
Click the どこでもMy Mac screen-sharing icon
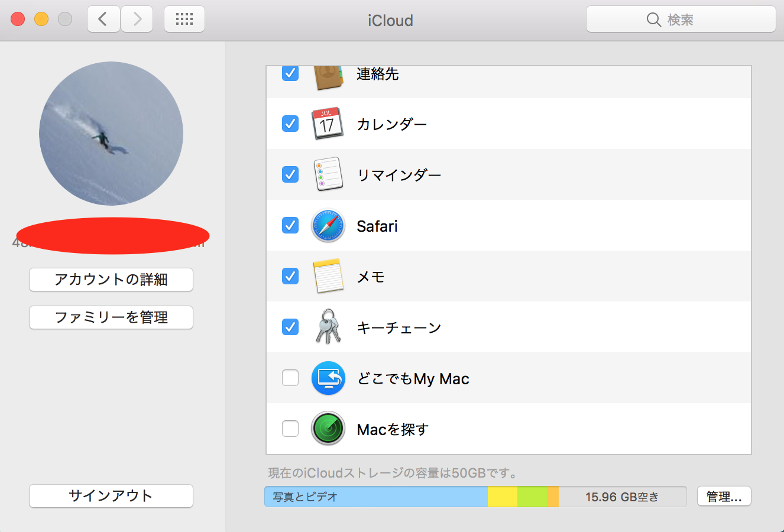328,378
